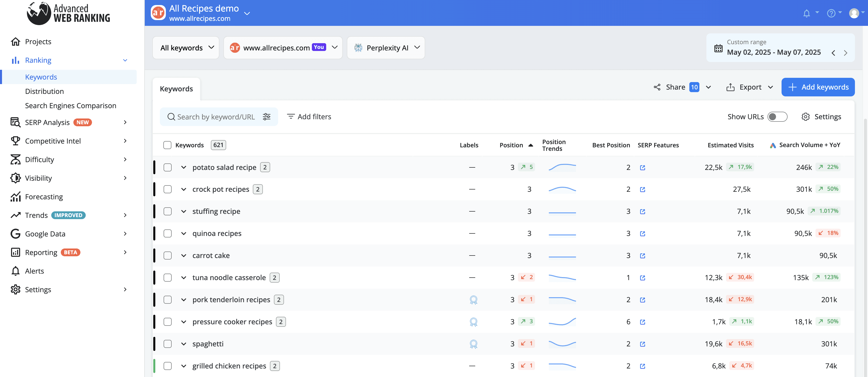
Task: Check the select-all Keywords checkbox
Action: coord(167,145)
